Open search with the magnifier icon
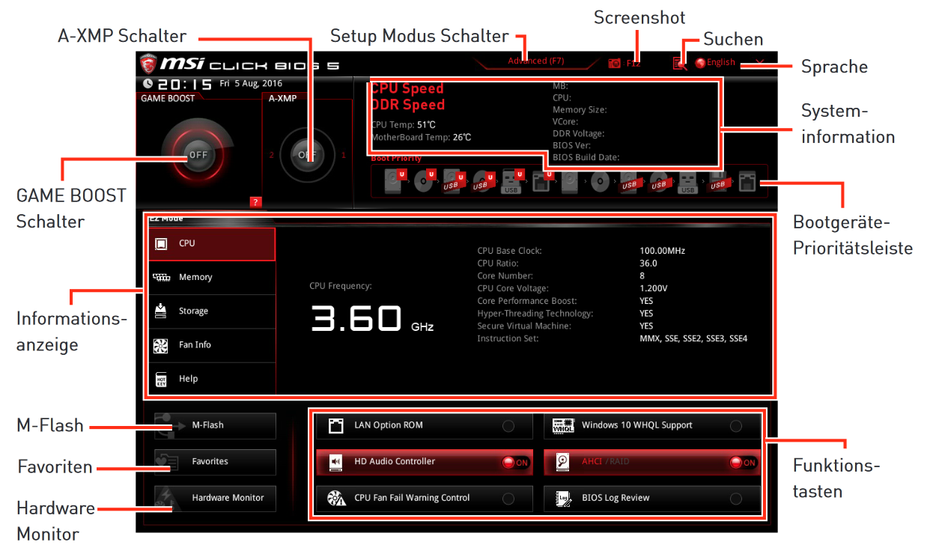The width and height of the screenshot is (930, 560). 679,63
